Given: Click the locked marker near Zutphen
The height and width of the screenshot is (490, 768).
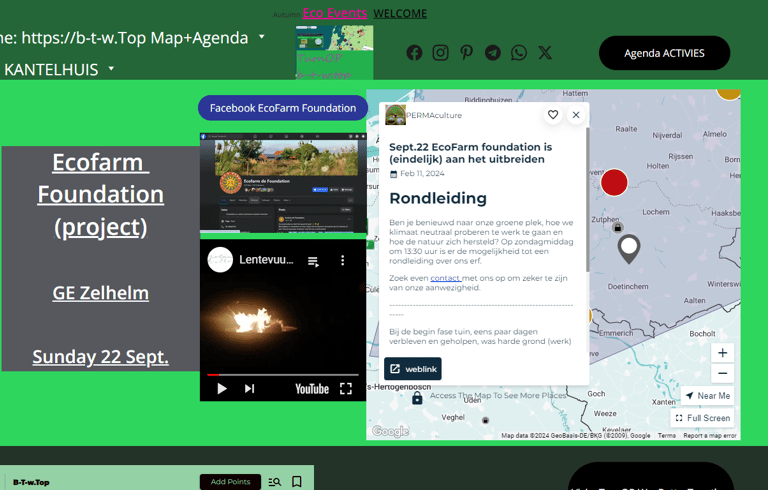Looking at the screenshot, I should coord(618,227).
